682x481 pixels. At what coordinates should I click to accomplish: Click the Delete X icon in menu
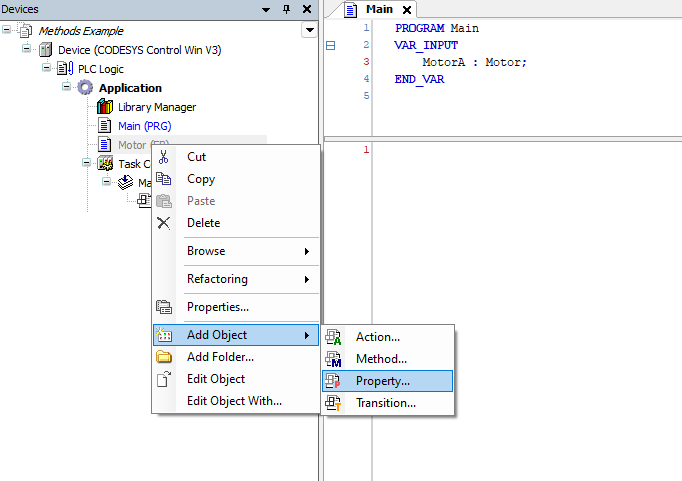(164, 223)
